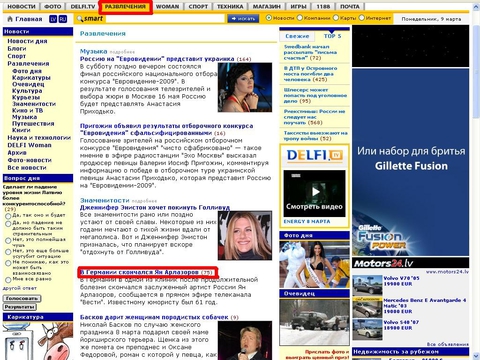Play the DELFI TV video

pyautogui.click(x=315, y=191)
